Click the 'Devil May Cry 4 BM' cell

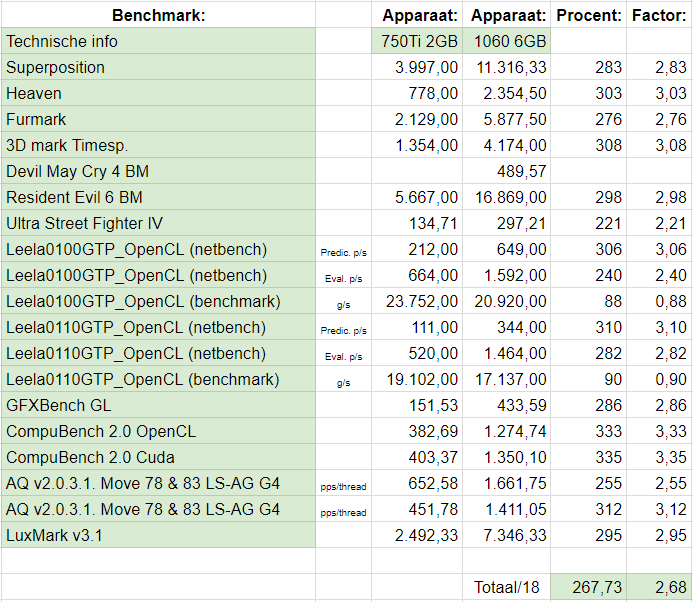pos(158,171)
